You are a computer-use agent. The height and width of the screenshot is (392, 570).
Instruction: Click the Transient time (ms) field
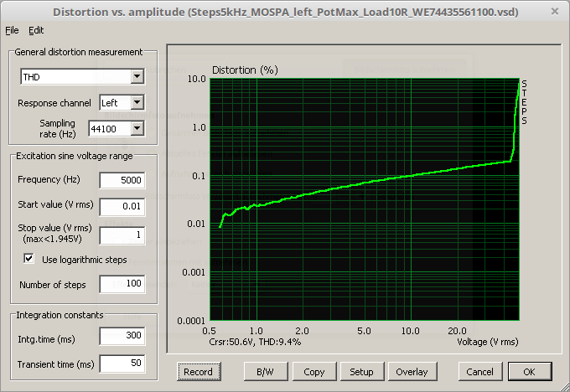coord(122,364)
